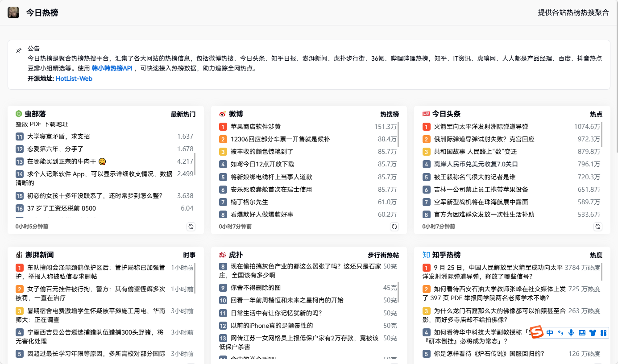Open Toutiao item 离岸人民币兑美元收复7.0关口
Screen dimensions: 618x364
click(x=476, y=164)
